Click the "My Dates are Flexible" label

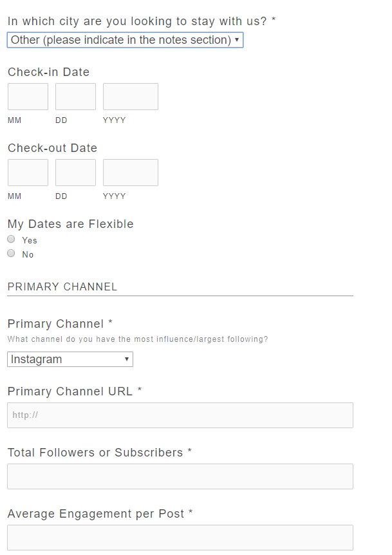(x=70, y=224)
